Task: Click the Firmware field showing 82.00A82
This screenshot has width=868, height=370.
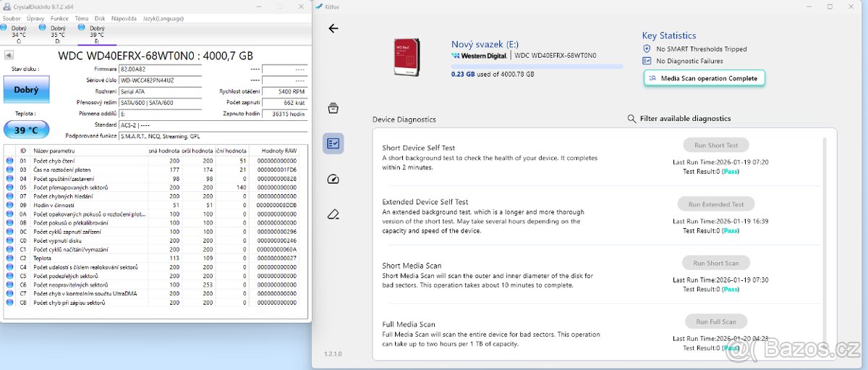Action: point(161,70)
